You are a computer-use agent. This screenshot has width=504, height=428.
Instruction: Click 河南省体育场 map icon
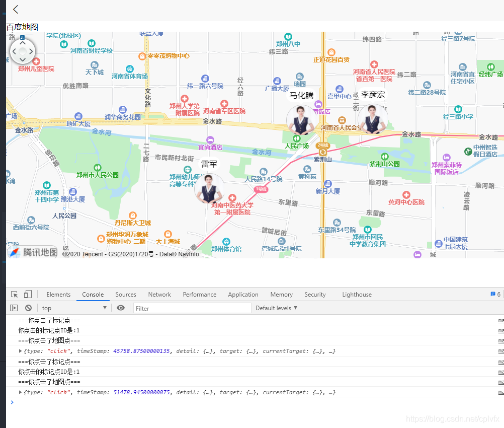(x=130, y=69)
